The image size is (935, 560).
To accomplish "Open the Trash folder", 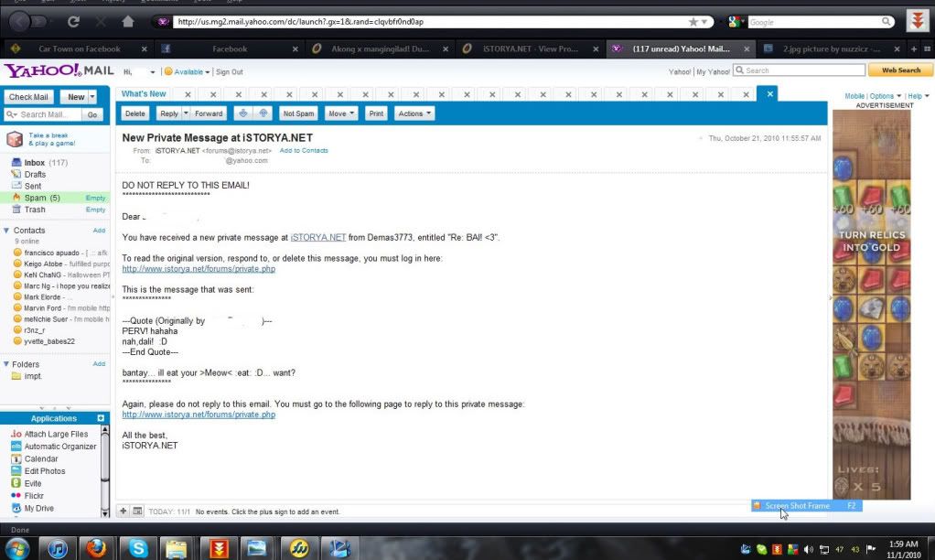I will pyautogui.click(x=34, y=210).
